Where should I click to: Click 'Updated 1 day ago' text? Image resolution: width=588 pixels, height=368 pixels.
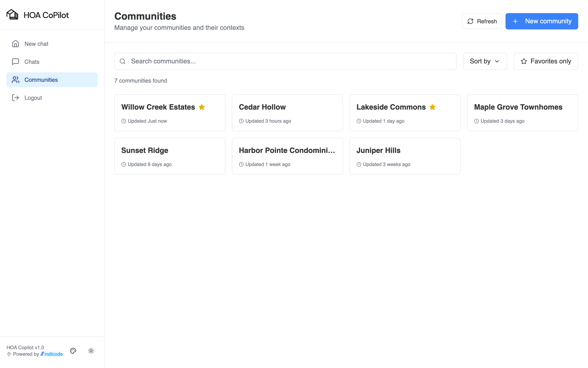click(383, 121)
